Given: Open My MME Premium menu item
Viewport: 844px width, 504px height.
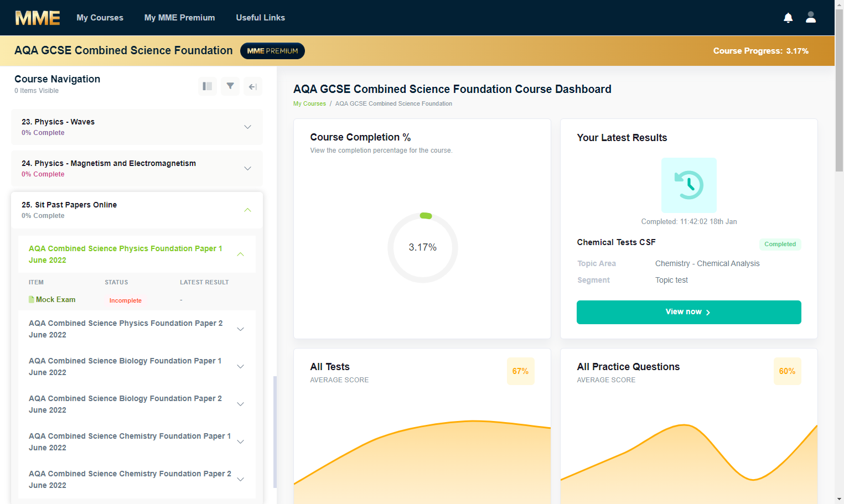Looking at the screenshot, I should [x=179, y=18].
